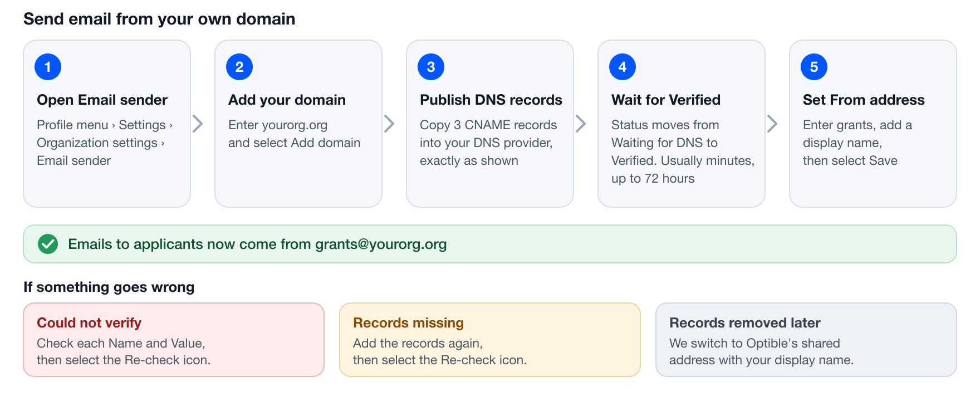Select the "Publish DNS records" step title

[x=491, y=100]
